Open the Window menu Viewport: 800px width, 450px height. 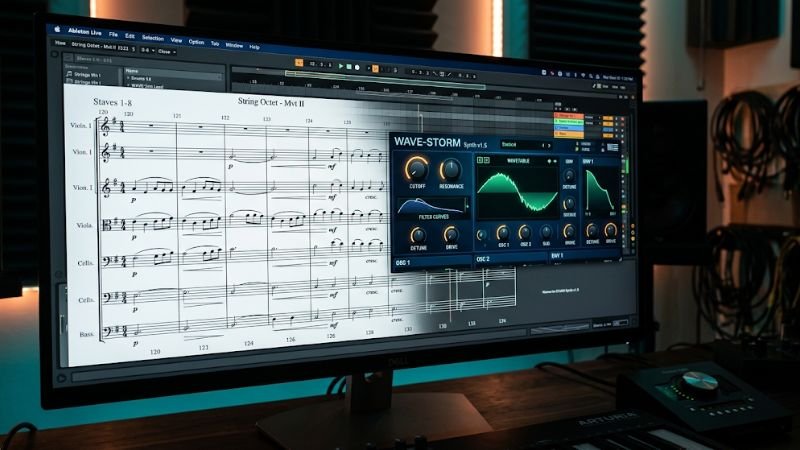click(234, 45)
